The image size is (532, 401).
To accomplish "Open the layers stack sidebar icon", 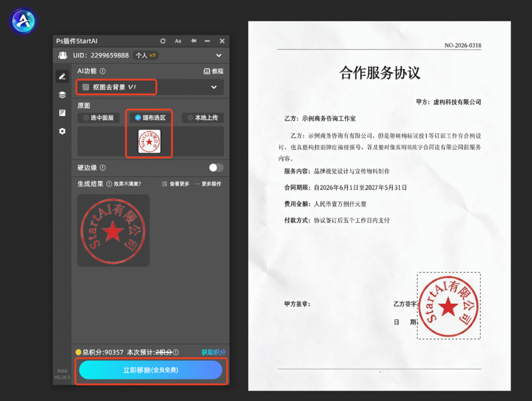I will click(x=62, y=95).
